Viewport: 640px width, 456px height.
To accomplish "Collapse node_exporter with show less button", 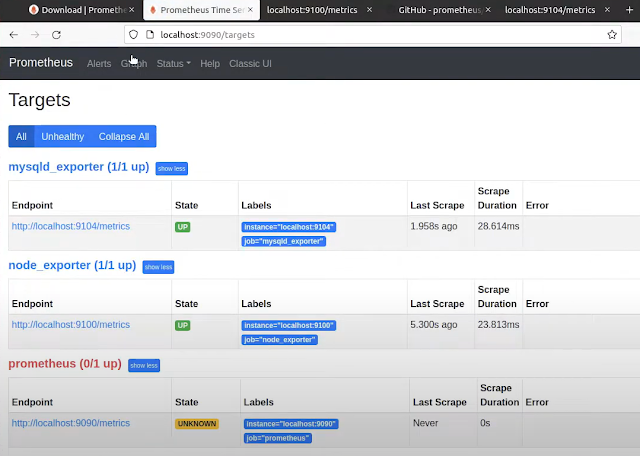I will [158, 267].
